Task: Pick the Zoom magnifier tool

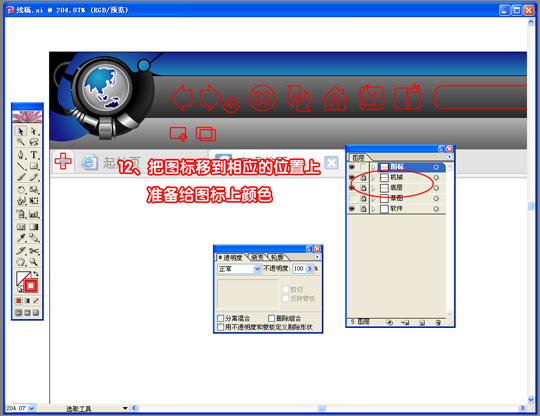Action: [34, 262]
